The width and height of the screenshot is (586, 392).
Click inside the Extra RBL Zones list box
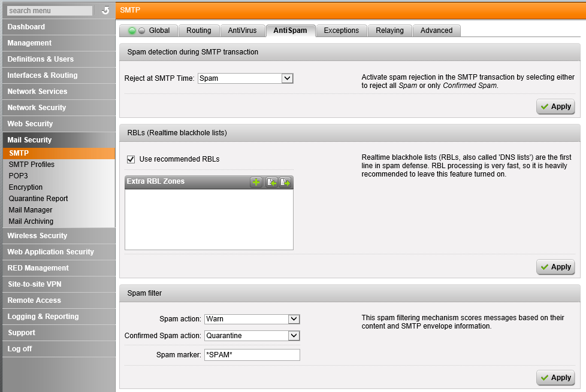pos(209,220)
